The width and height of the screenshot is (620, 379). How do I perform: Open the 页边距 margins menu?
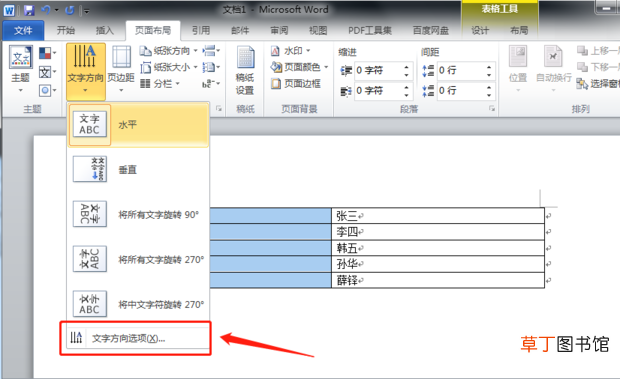(x=121, y=69)
